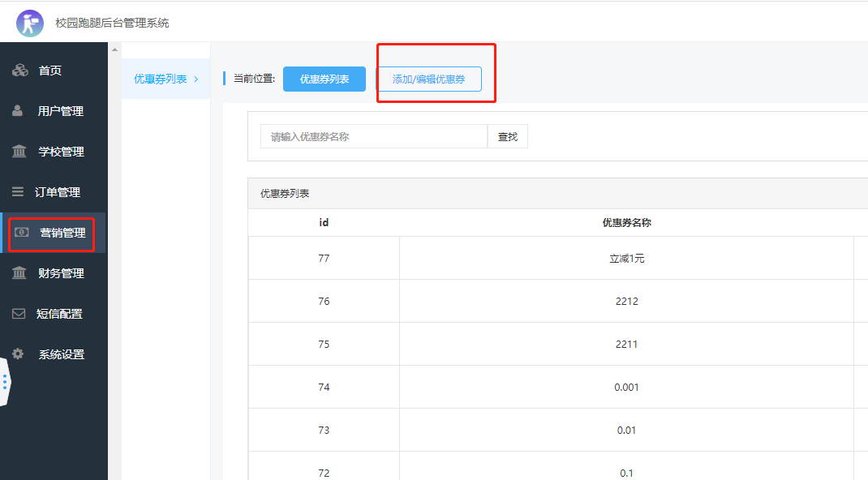868x480 pixels.
Task: Click the 查找 search button
Action: pyautogui.click(x=508, y=136)
